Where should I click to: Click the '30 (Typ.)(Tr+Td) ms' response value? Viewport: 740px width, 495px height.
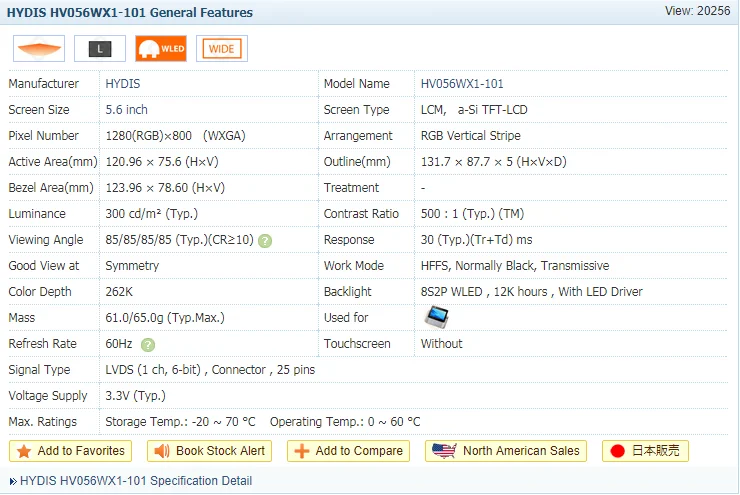pyautogui.click(x=476, y=240)
